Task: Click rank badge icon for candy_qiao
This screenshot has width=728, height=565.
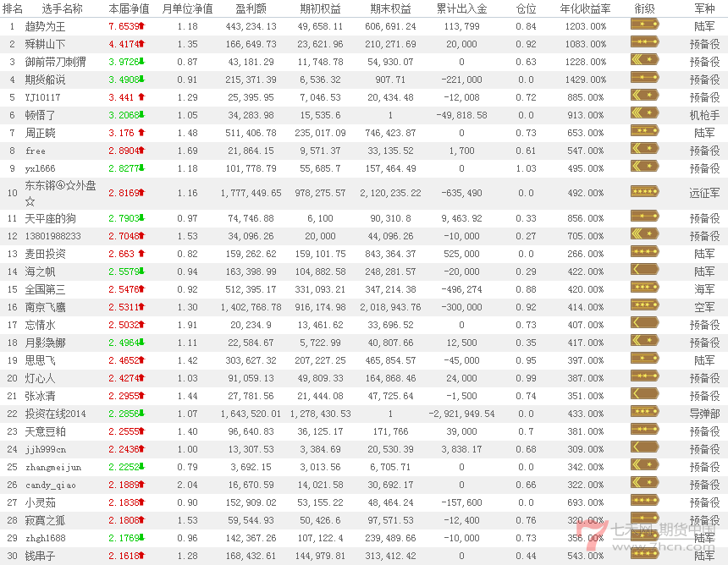Action: 645,483
